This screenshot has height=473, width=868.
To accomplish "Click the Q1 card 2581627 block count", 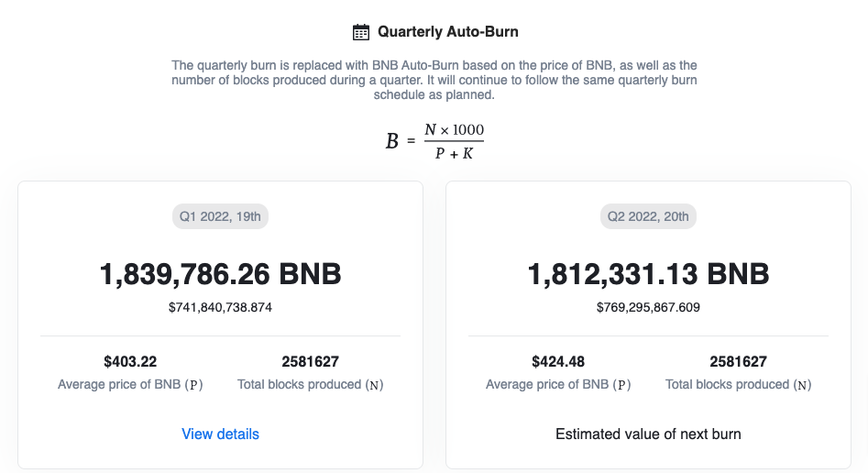I will click(310, 362).
